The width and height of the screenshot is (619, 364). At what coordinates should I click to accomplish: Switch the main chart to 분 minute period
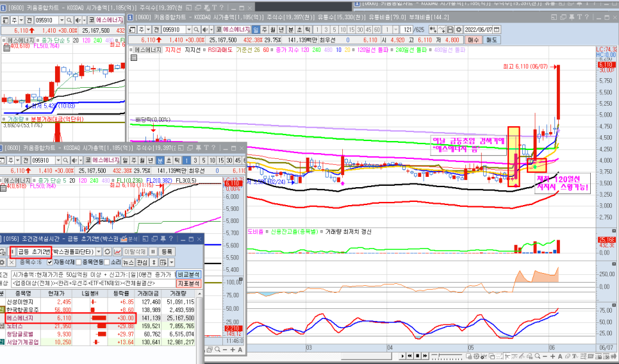pos(290,29)
